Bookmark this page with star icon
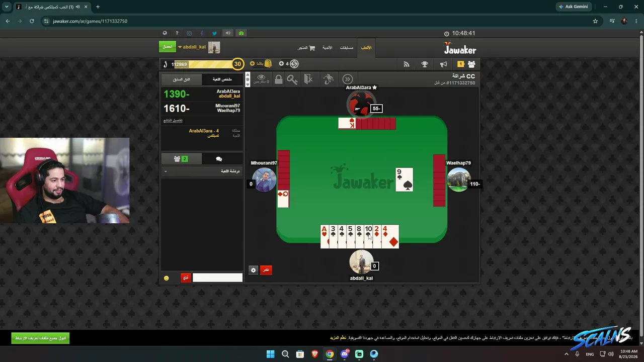The width and height of the screenshot is (644, 362). tap(595, 21)
